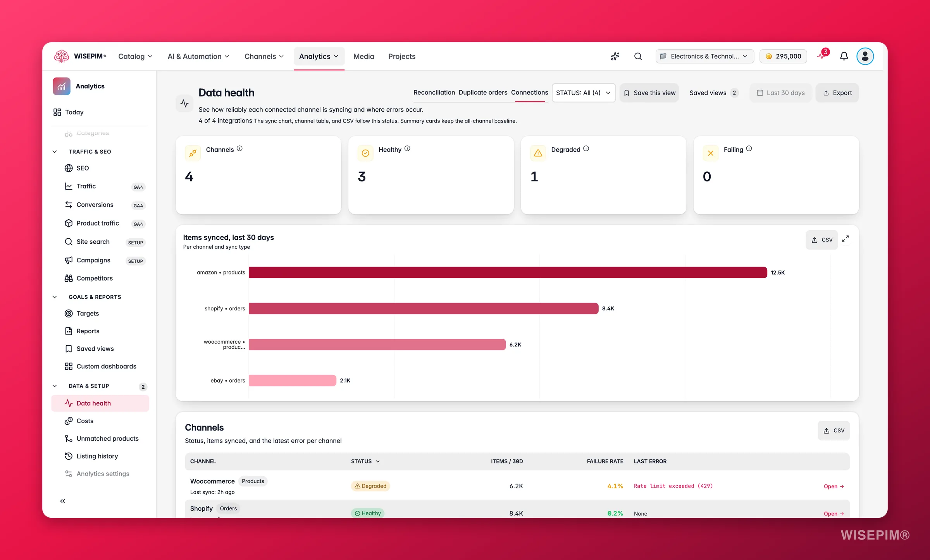The image size is (930, 560).
Task: Open the Analytics top menu
Action: (x=319, y=57)
